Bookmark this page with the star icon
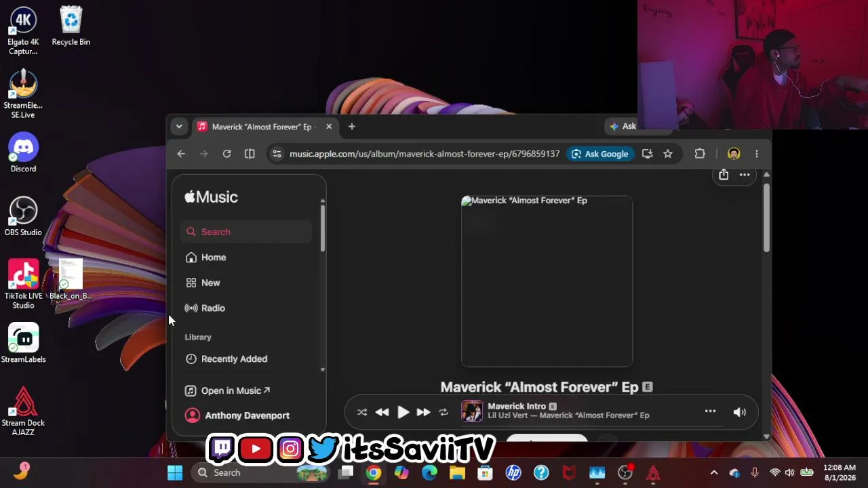Image resolution: width=868 pixels, height=488 pixels. point(668,154)
